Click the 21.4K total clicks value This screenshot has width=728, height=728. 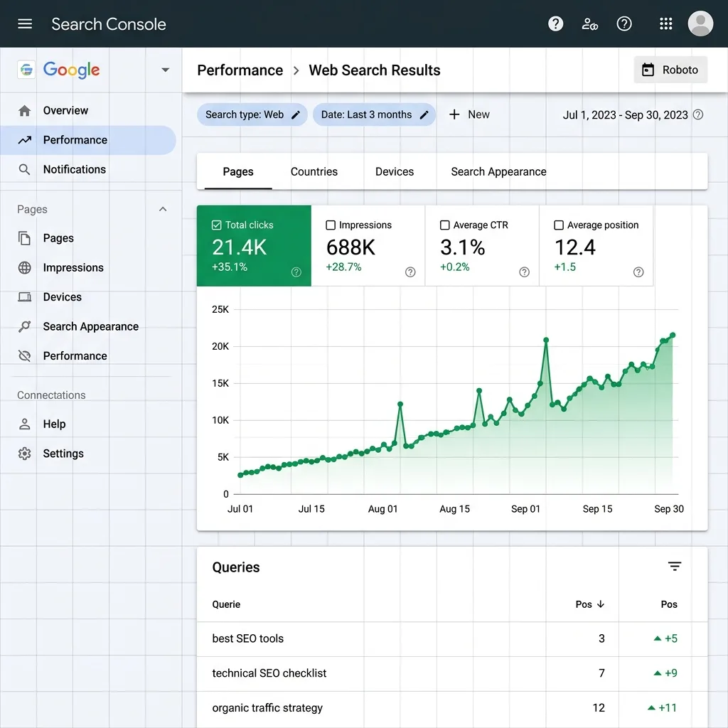tap(239, 247)
